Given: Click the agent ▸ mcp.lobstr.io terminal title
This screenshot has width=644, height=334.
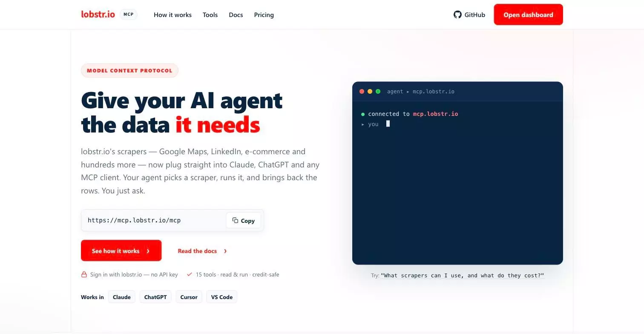Looking at the screenshot, I should [420, 92].
